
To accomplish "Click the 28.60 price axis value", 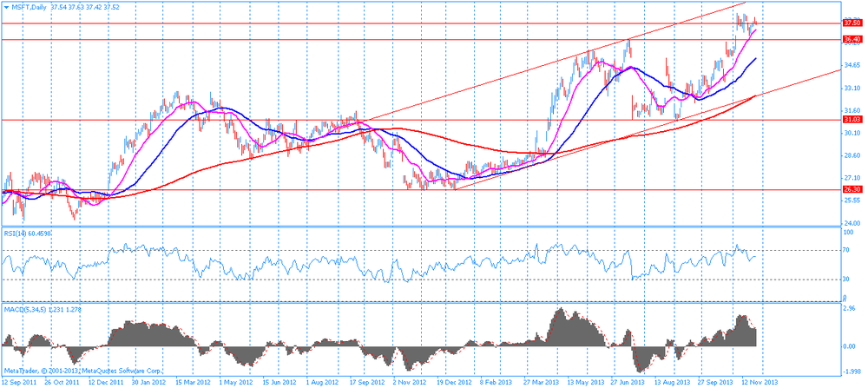I will pyautogui.click(x=852, y=155).
